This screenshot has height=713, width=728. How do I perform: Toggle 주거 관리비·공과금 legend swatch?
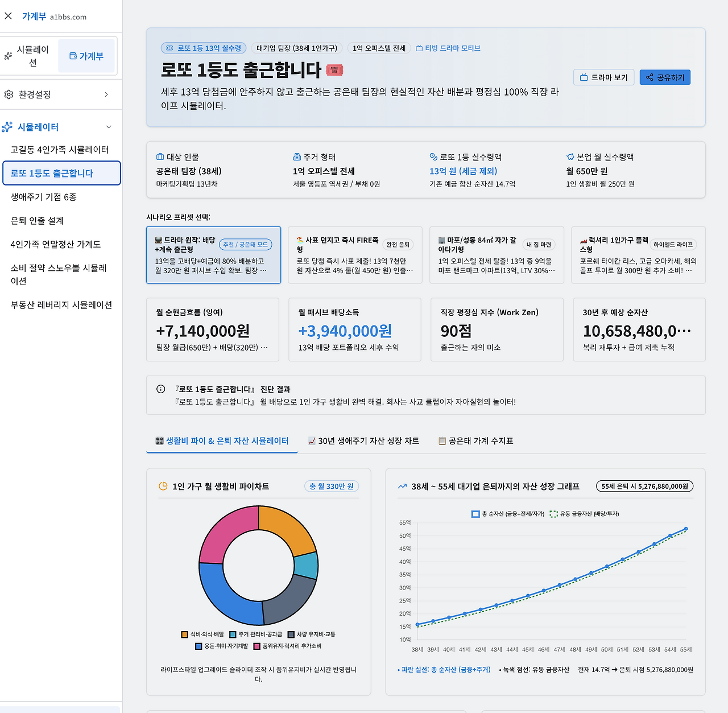click(233, 634)
